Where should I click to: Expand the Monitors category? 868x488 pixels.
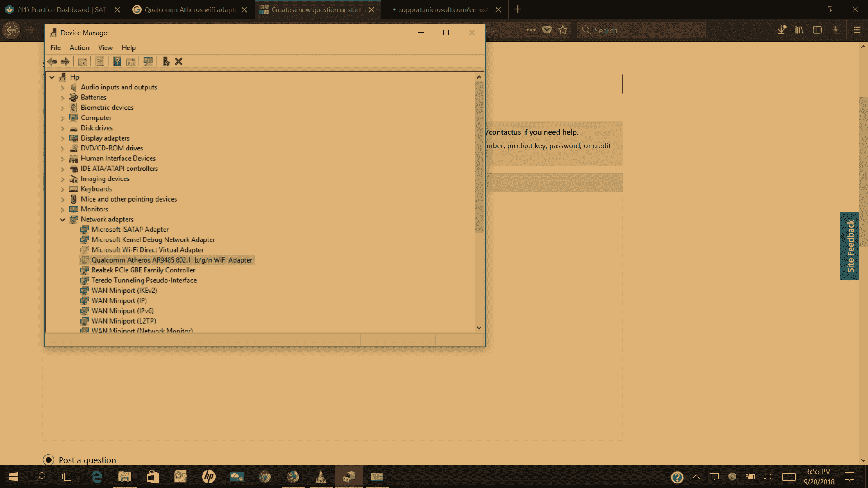(62, 210)
